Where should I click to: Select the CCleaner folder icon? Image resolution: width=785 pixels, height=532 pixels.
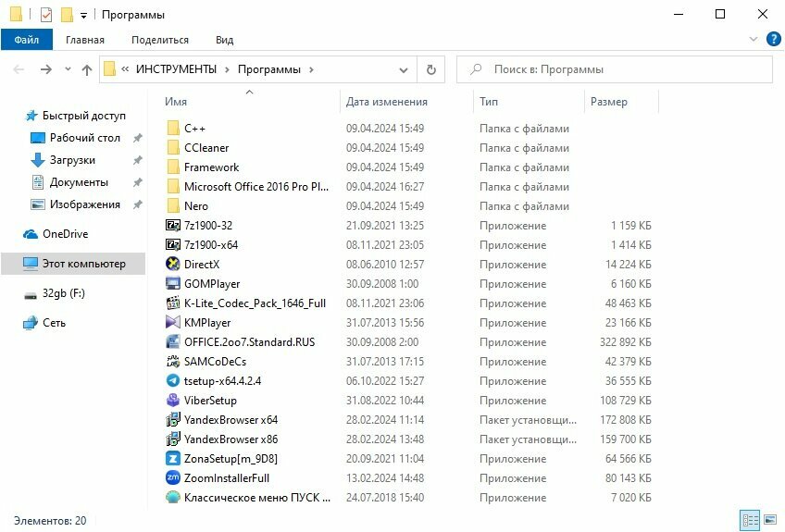(x=173, y=148)
